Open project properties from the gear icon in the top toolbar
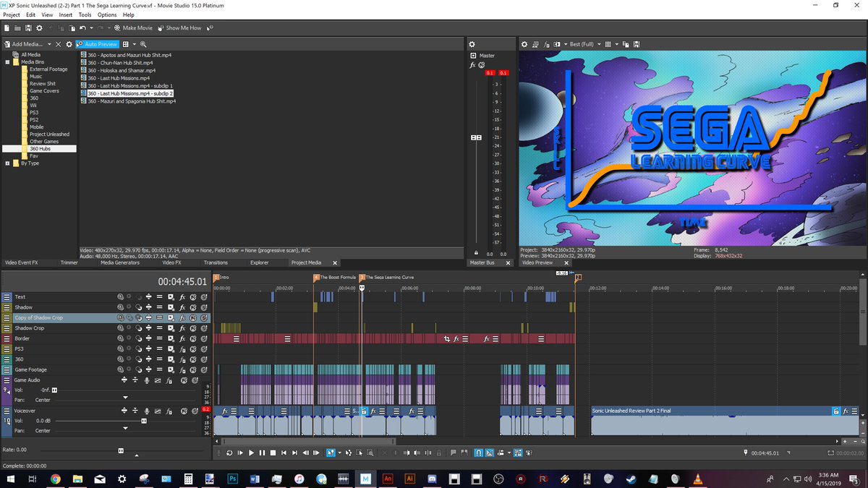868x488 pixels. tap(39, 28)
